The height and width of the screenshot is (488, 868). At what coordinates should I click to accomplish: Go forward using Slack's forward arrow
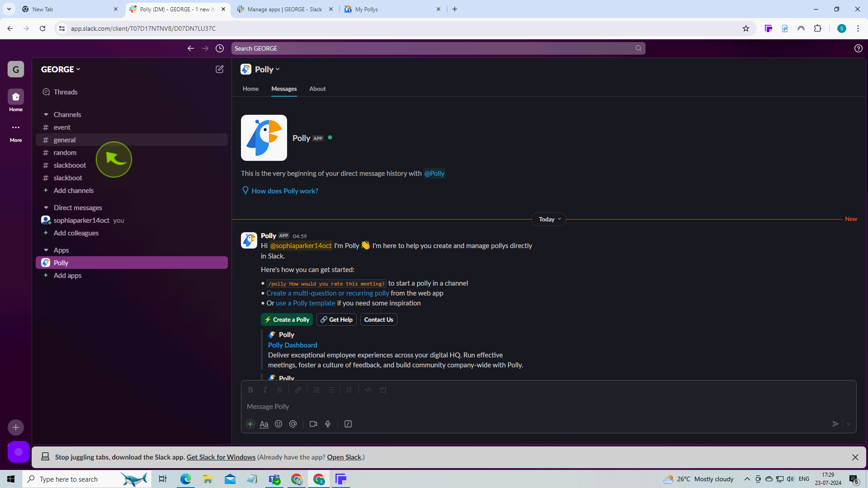[205, 48]
